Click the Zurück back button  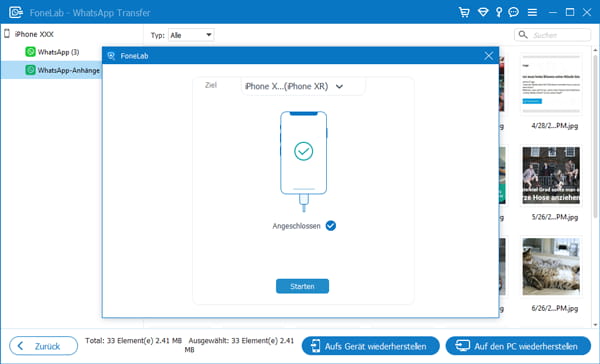point(43,346)
